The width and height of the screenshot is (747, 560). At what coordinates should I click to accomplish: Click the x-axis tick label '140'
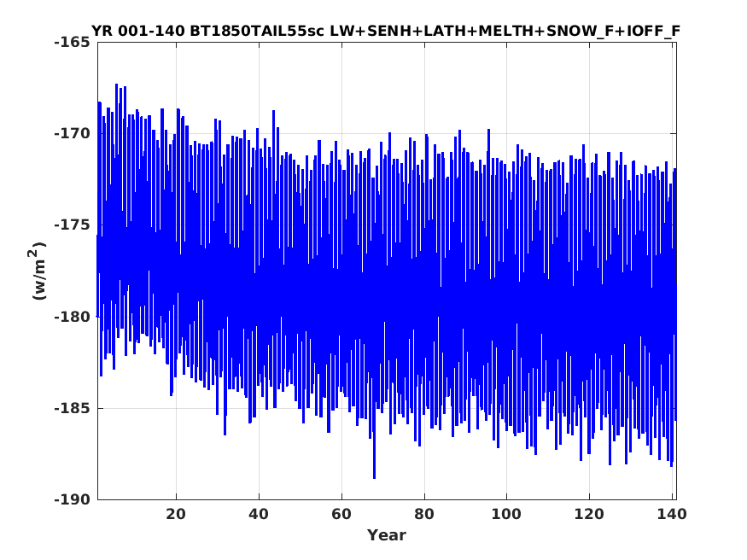click(672, 514)
